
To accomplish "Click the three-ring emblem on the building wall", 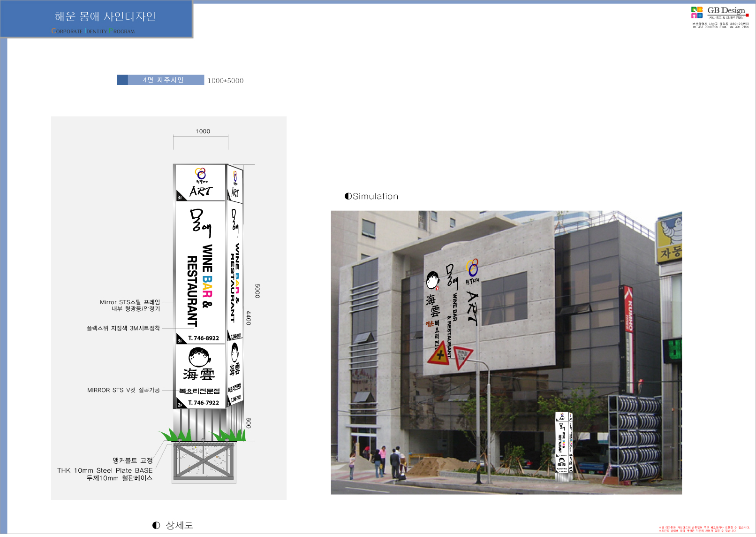I will click(472, 268).
